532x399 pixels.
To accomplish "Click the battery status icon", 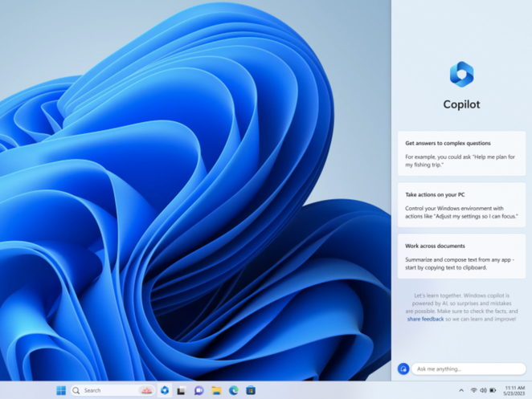I will (x=493, y=390).
